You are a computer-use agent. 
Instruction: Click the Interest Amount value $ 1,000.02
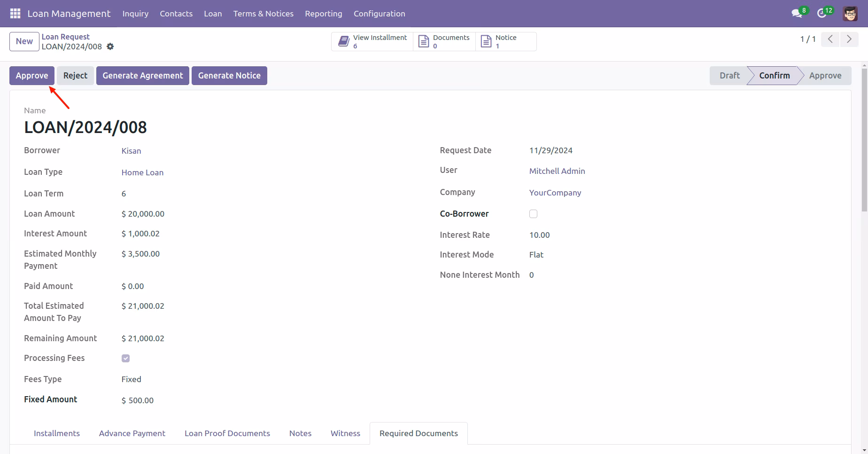[140, 234]
